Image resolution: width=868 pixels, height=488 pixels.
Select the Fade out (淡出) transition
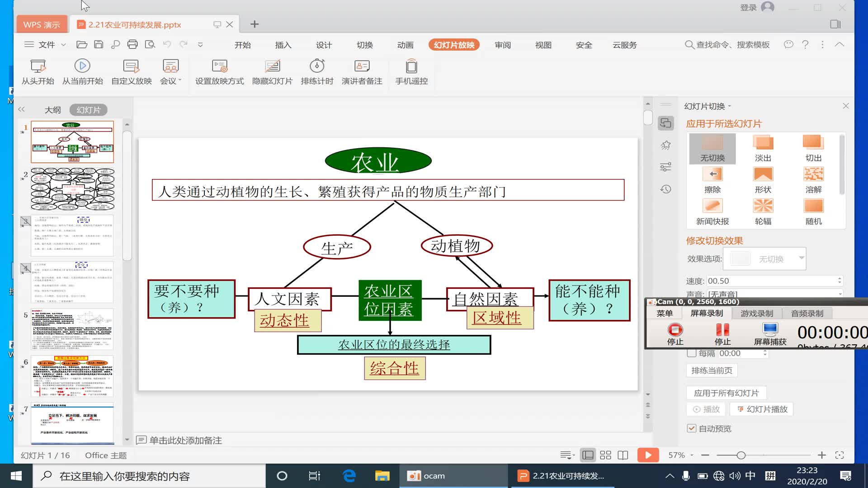(x=763, y=149)
